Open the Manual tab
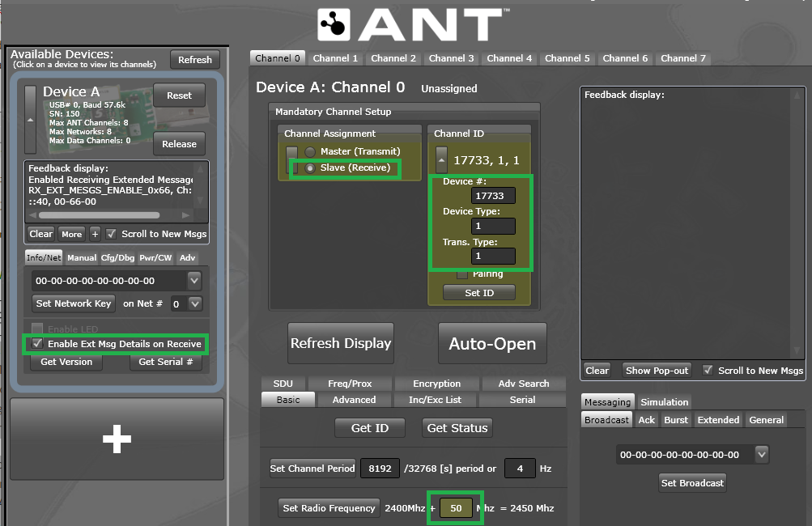Image resolution: width=812 pixels, height=526 pixels. 81,258
